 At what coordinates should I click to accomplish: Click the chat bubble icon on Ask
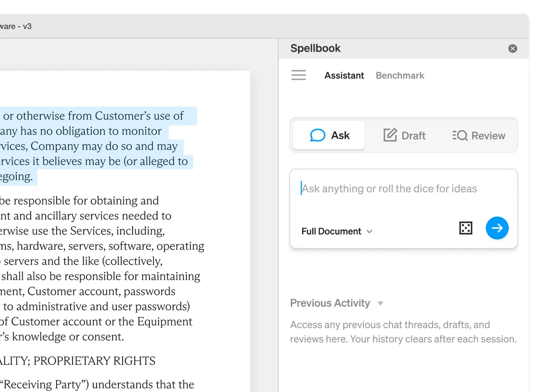click(318, 135)
